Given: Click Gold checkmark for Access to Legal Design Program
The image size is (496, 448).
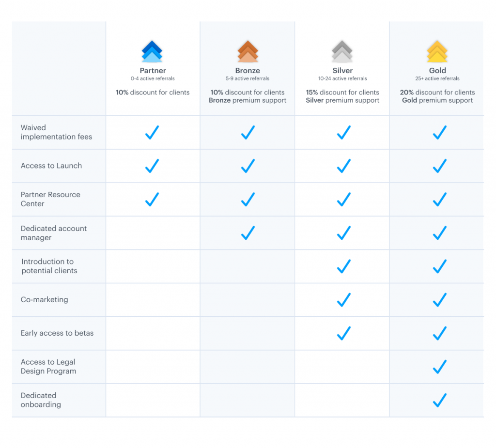Looking at the screenshot, I should point(439,367).
